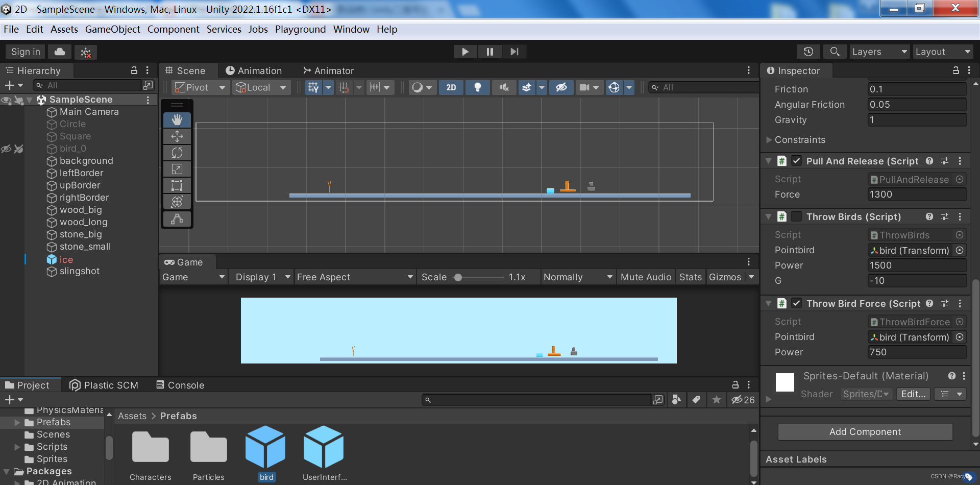Screen dimensions: 980x485
Task: Open the Normally play-mode dropdown
Action: tap(578, 277)
